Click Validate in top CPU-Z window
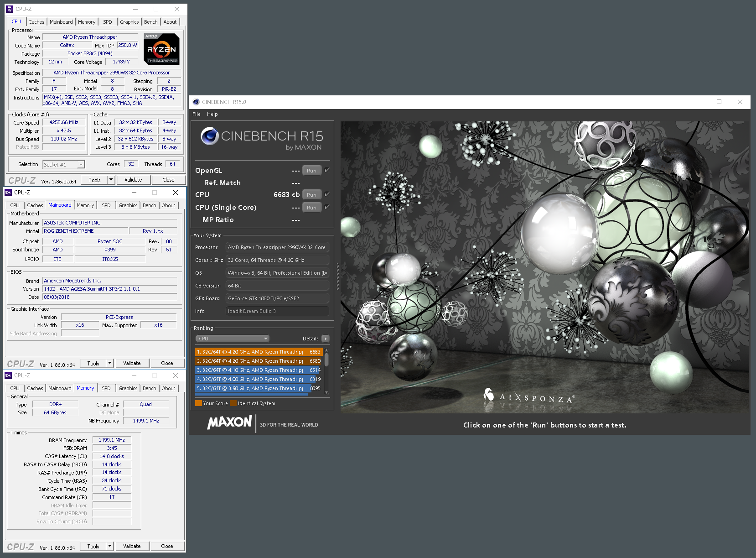This screenshot has width=756, height=558. point(133,180)
